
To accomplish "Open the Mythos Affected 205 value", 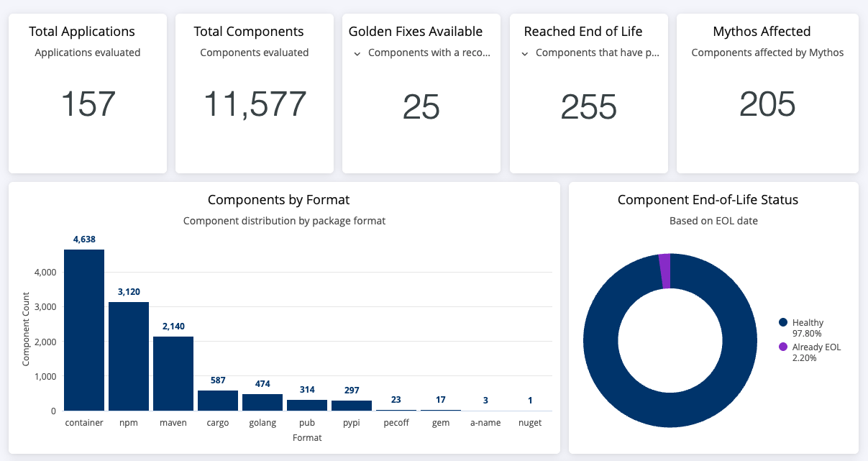I will (x=767, y=104).
